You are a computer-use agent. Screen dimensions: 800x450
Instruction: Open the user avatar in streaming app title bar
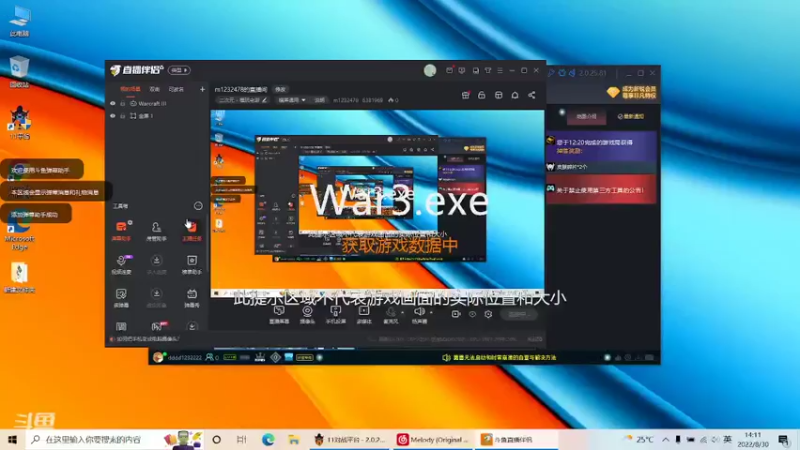click(430, 70)
